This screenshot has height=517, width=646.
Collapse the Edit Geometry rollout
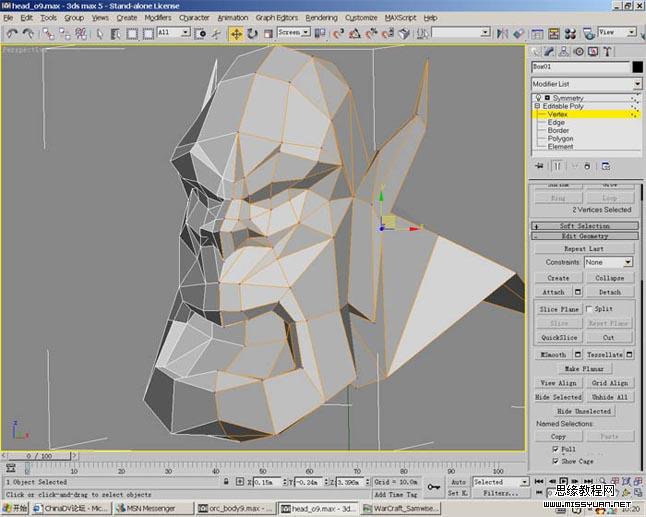pos(585,236)
